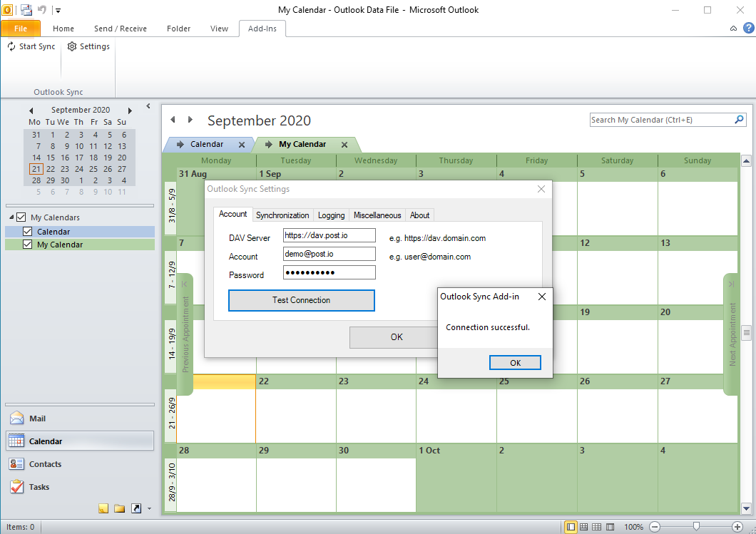Close the My Calendar tab
Screen dimensions: 756x534
(x=344, y=145)
